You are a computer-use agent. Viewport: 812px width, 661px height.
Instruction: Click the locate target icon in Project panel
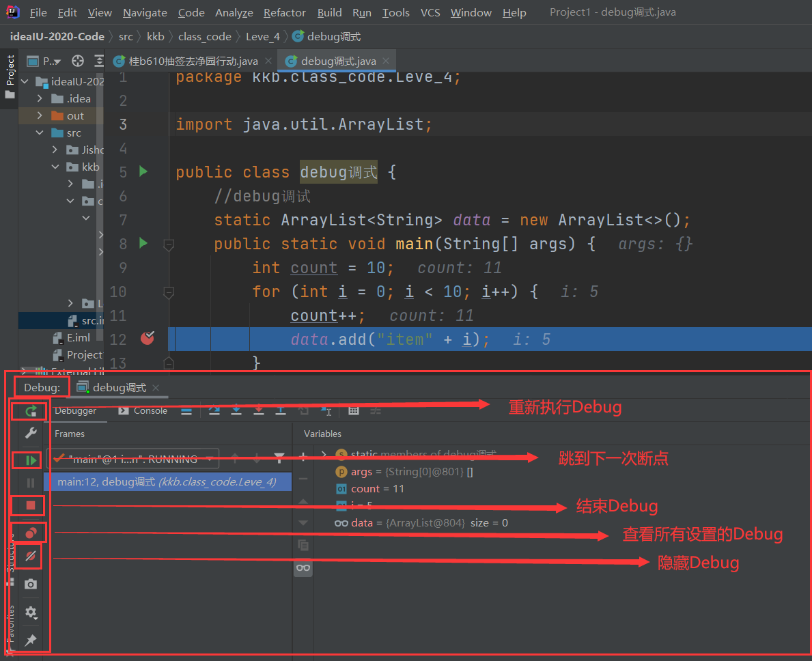coord(78,61)
